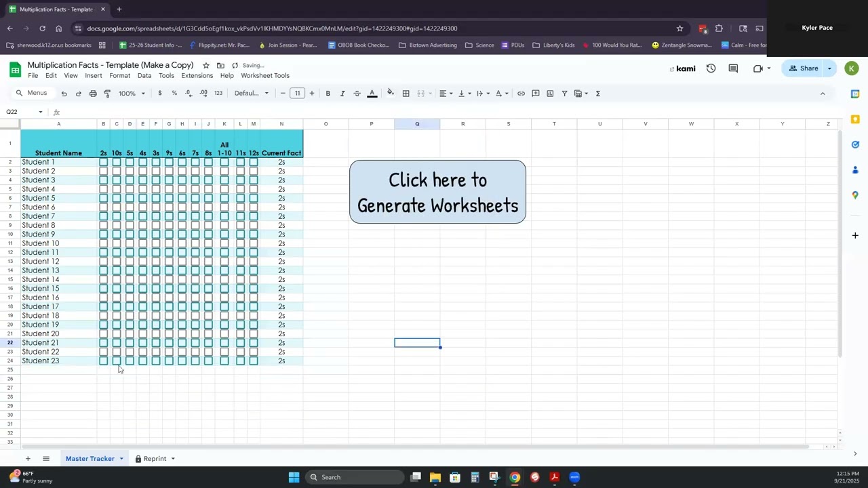Image resolution: width=868 pixels, height=488 pixels.
Task: Move the document using folder icon
Action: [220, 66]
